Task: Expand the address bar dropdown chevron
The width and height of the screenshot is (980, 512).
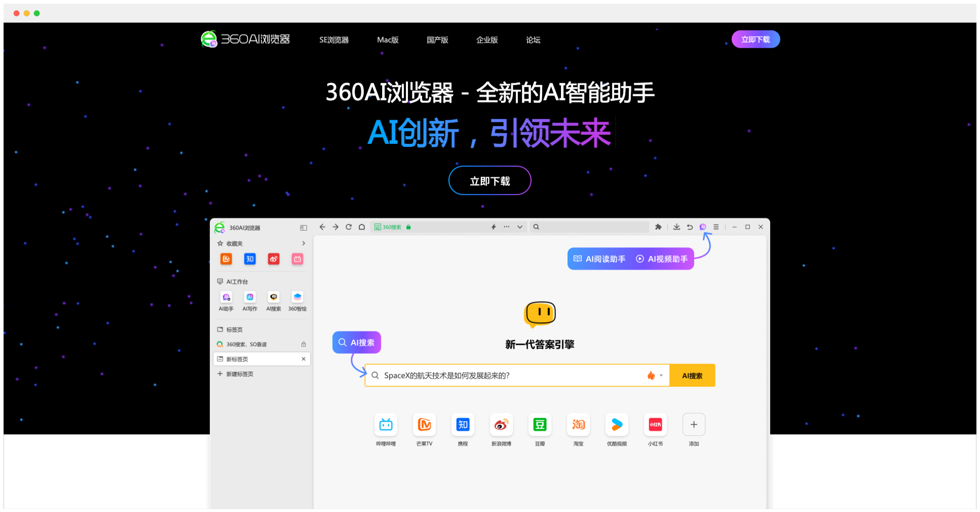Action: coord(520,227)
